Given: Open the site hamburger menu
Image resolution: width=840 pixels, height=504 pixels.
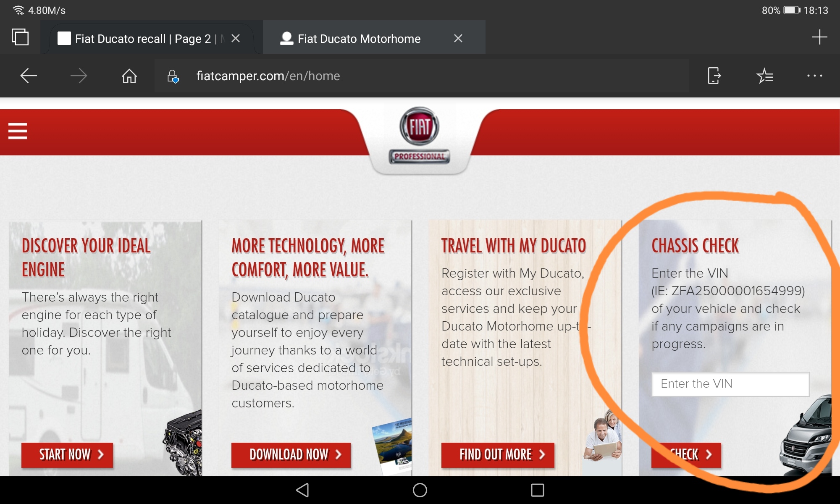Looking at the screenshot, I should point(18,131).
